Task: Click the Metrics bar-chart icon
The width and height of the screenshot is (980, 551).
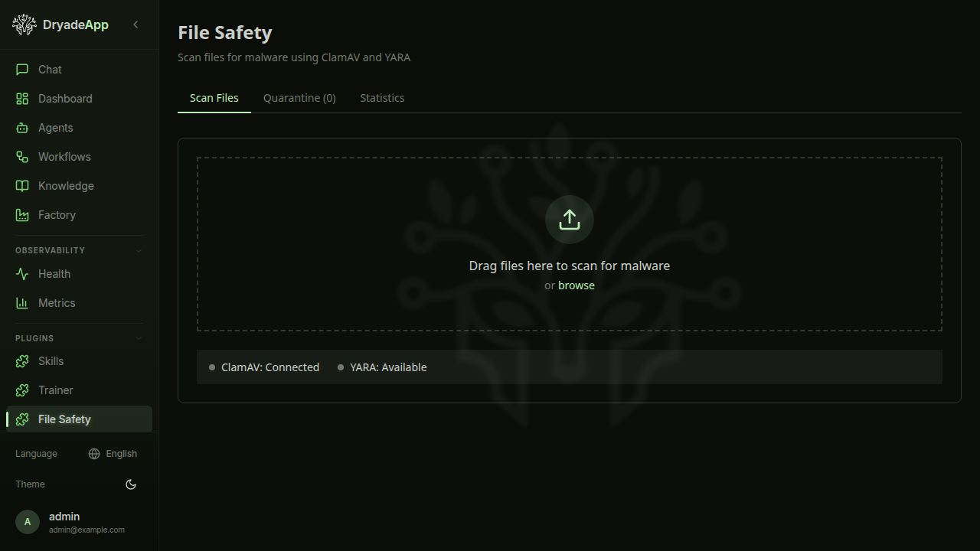Action: 23,303
